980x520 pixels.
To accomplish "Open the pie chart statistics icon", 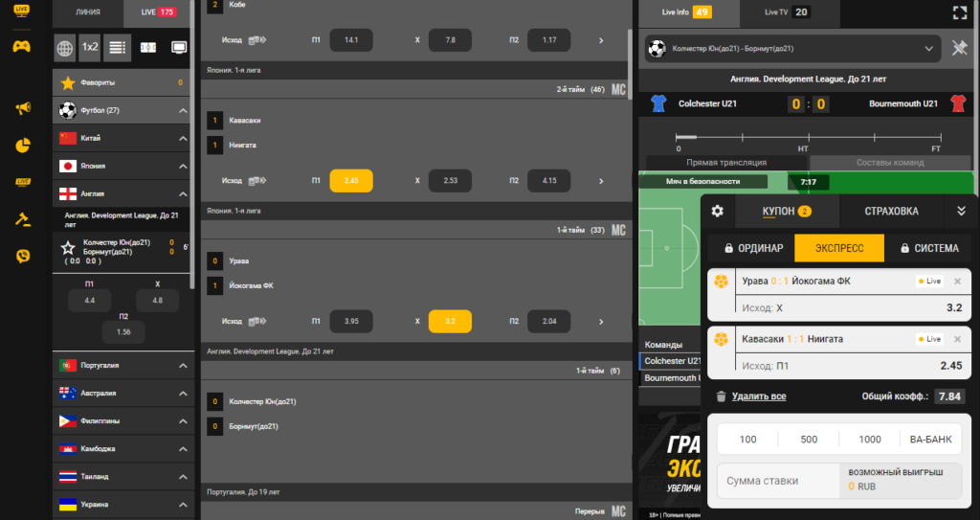I will (23, 146).
